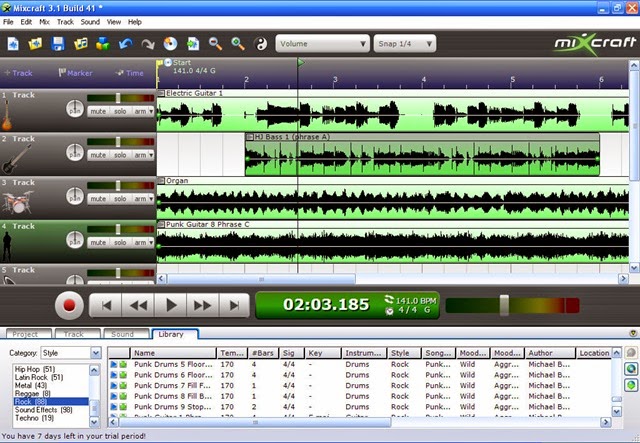
Task: Click the colored blocks toolbar icon
Action: click(x=103, y=44)
